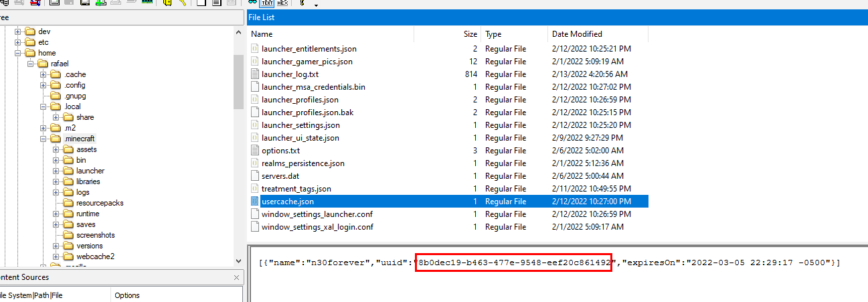
Task: Close the Content Sources panel
Action: (x=237, y=277)
